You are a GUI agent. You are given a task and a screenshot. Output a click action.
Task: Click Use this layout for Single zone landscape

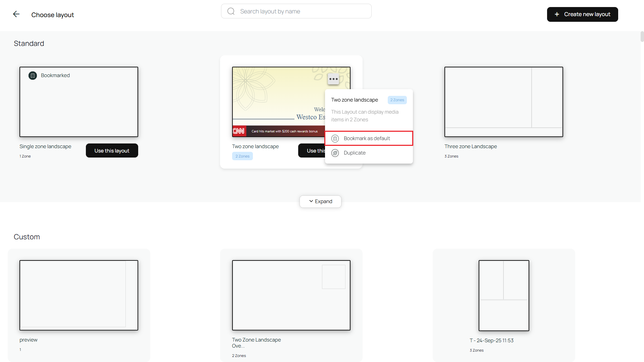112,150
